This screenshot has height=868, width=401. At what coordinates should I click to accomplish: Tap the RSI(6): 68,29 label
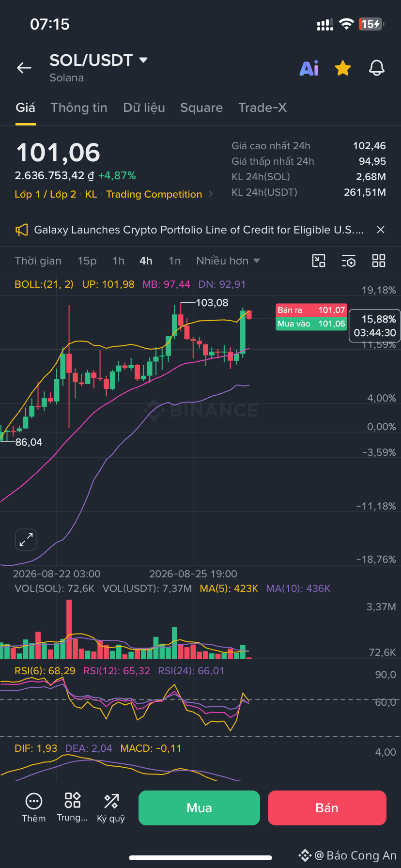pos(45,671)
